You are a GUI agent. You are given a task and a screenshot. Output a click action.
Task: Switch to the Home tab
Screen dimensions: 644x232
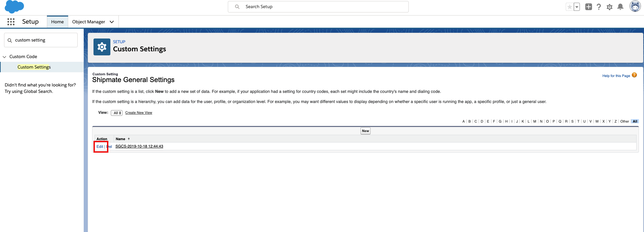(x=57, y=22)
